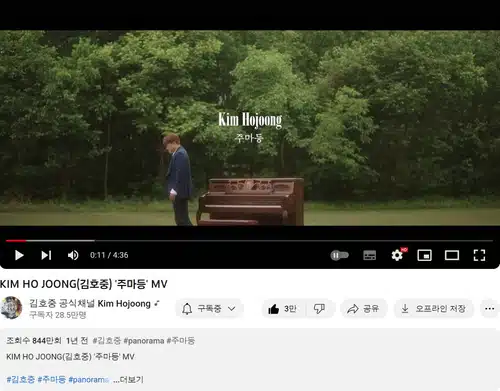
Task: Skip to the next video
Action: [x=46, y=255]
